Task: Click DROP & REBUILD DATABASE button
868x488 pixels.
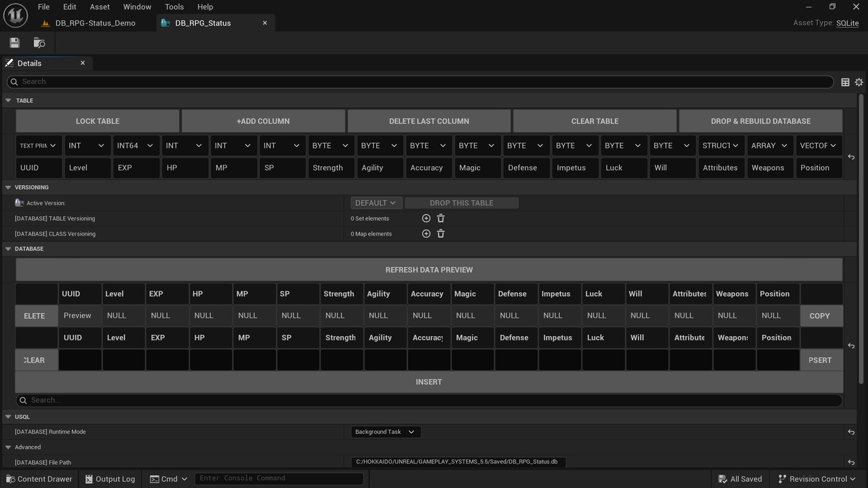Action: [x=761, y=121]
